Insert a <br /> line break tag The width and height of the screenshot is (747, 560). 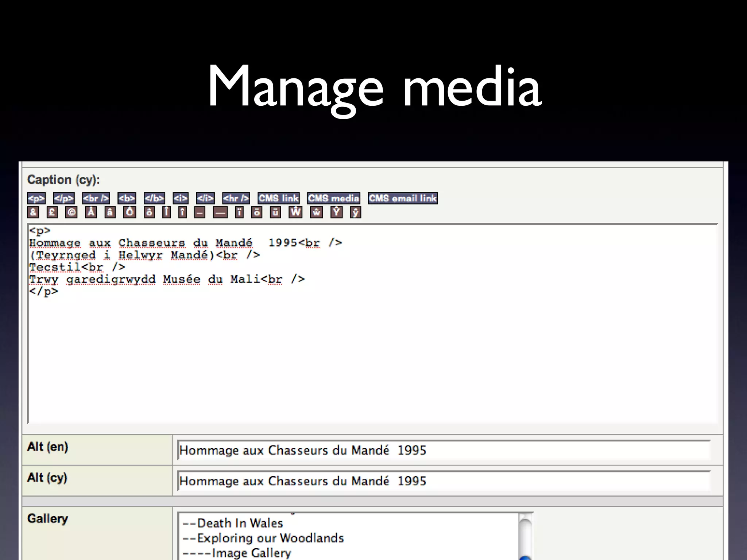coord(96,198)
